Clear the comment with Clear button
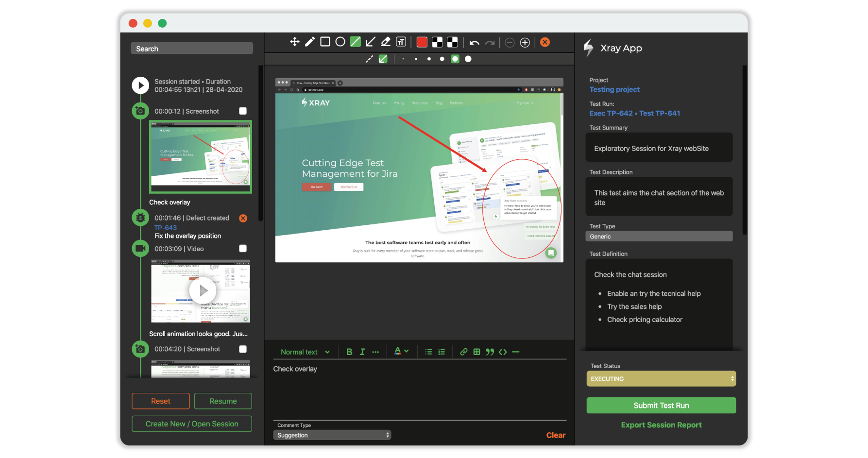This screenshot has height=458, width=868. pyautogui.click(x=556, y=435)
